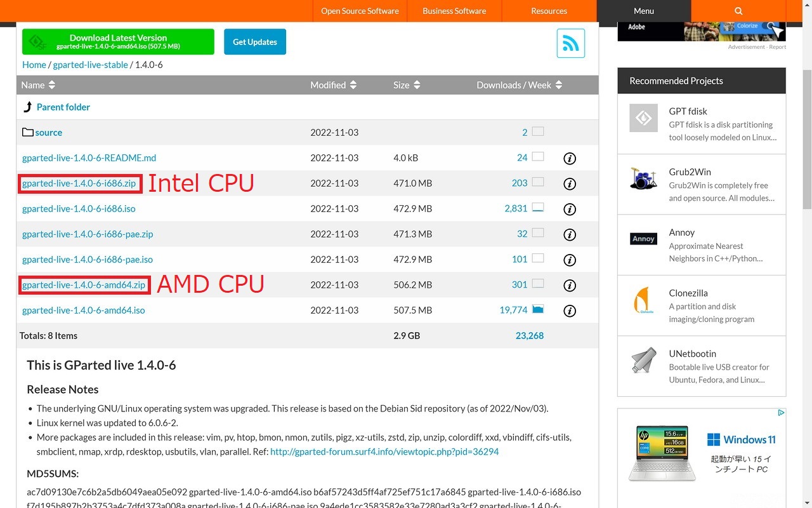Open the Resources menu
Screen dimensions: 812x508
549,11
